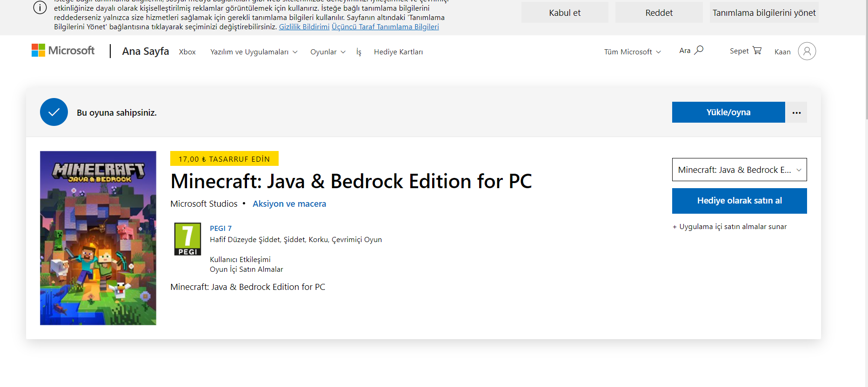Click the user account avatar icon
868x387 pixels.
coord(807,51)
